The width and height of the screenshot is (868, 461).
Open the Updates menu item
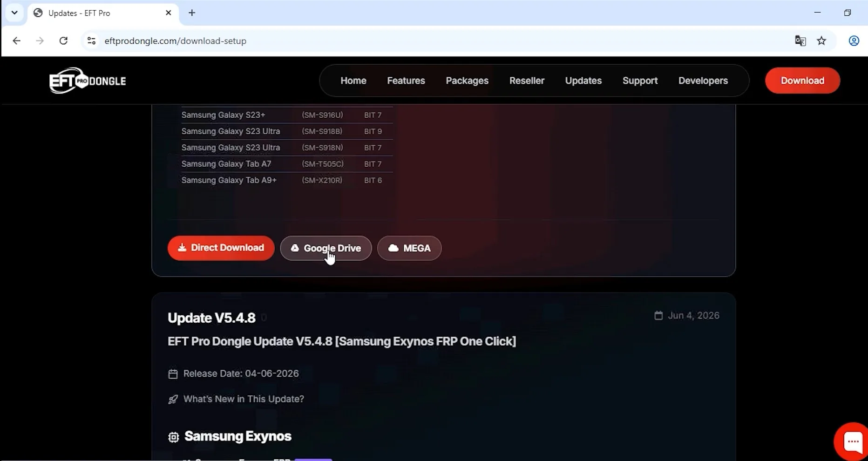[x=583, y=81]
